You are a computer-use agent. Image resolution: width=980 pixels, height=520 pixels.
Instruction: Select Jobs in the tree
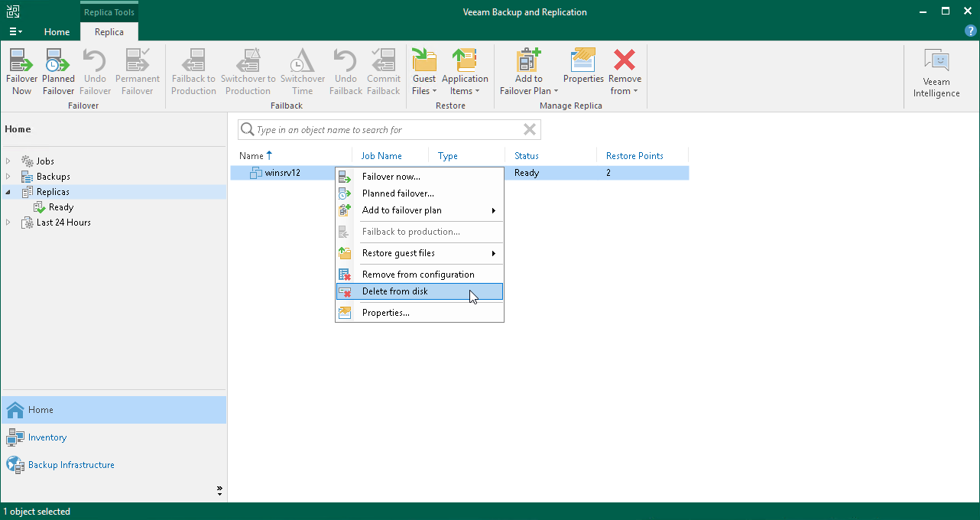tap(45, 161)
